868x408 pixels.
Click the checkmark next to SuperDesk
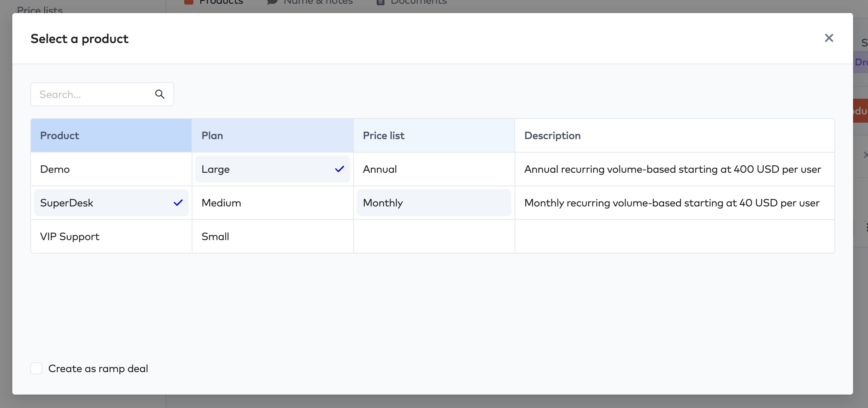(x=178, y=203)
